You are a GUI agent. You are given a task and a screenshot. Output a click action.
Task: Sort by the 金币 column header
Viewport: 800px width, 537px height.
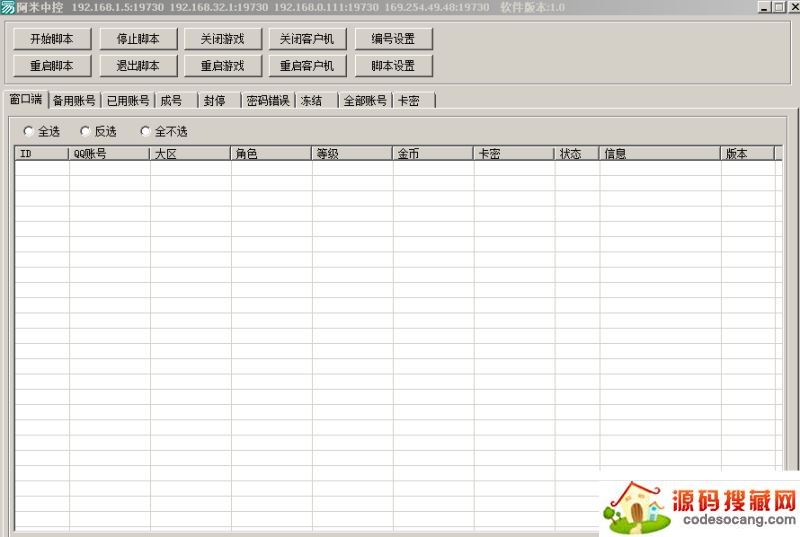432,154
